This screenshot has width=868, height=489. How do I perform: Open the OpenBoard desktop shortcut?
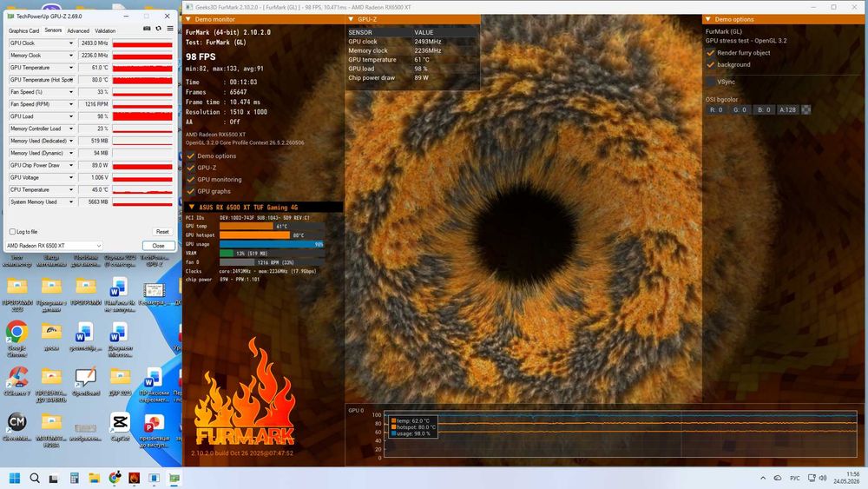86,381
